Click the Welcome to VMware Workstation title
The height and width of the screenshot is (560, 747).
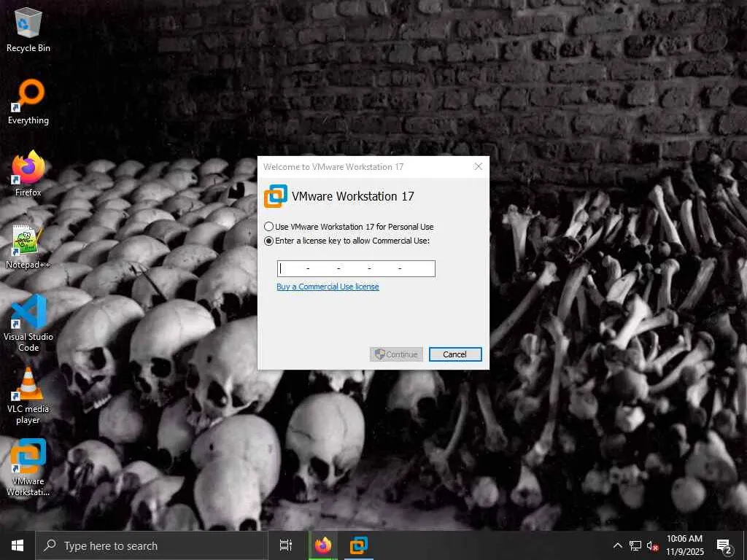pos(333,167)
